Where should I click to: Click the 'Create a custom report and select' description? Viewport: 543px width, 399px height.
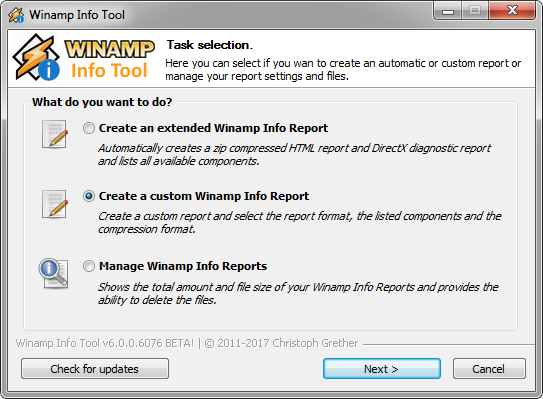[300, 222]
